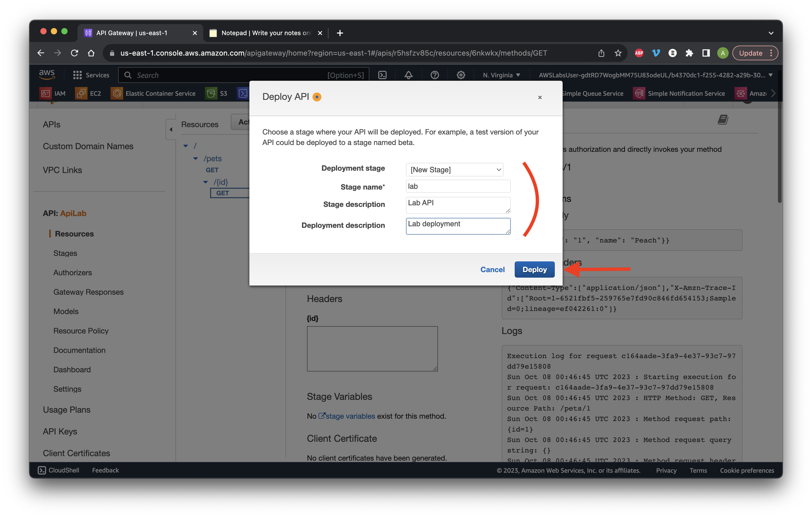812x517 pixels.
Task: Open the EC2 shortcut
Action: [88, 93]
